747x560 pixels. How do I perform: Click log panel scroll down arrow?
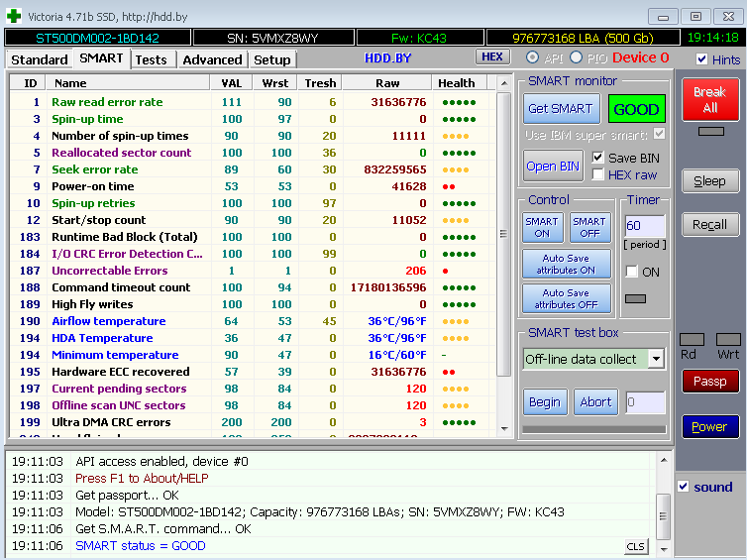click(663, 549)
